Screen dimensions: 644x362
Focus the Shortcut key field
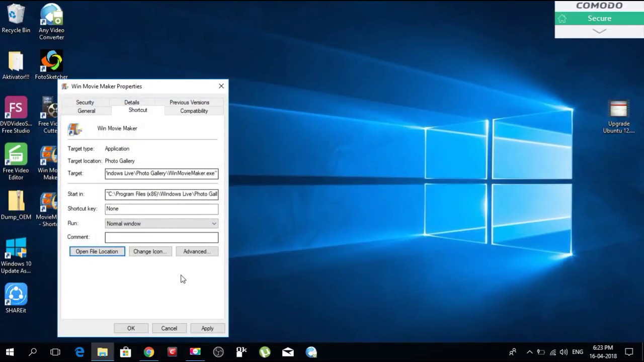point(162,209)
